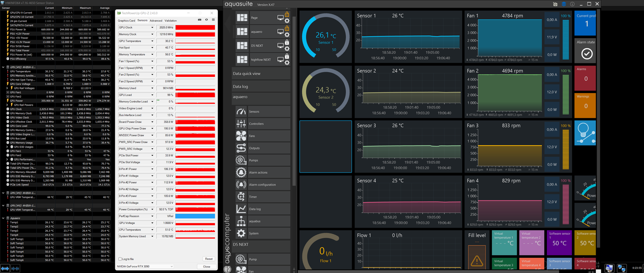
Task: Click the gear settings icon for Page overview
Action: (287, 21)
